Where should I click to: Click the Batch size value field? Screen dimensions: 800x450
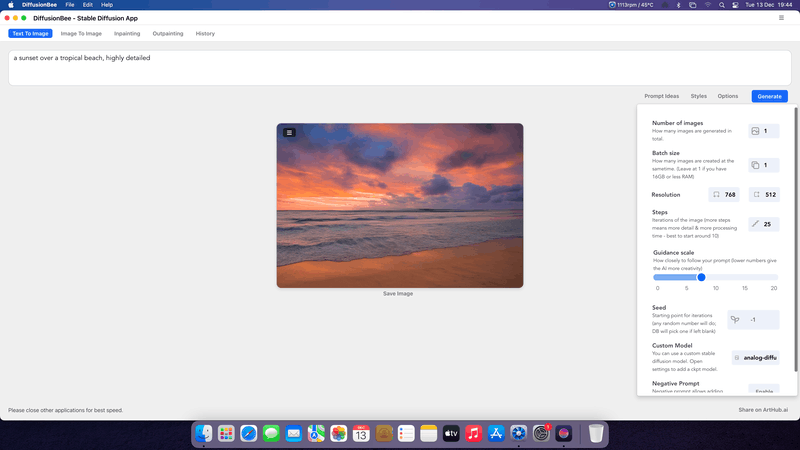pyautogui.click(x=764, y=165)
